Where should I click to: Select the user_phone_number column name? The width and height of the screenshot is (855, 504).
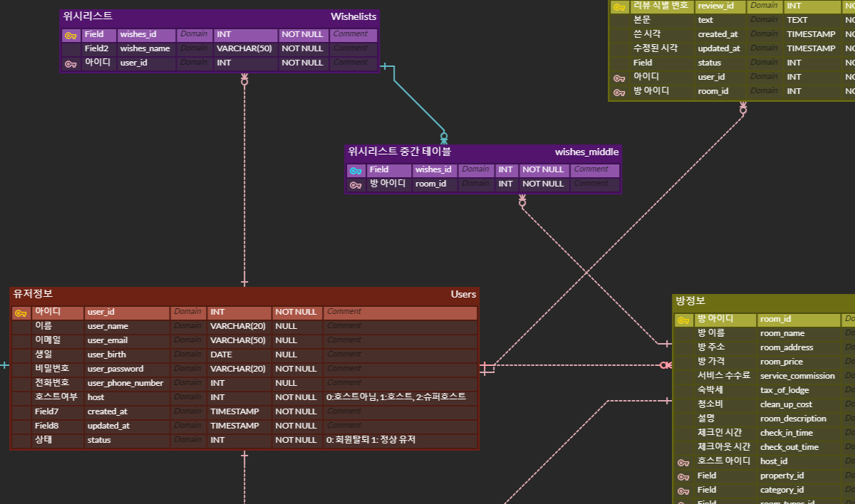point(125,383)
